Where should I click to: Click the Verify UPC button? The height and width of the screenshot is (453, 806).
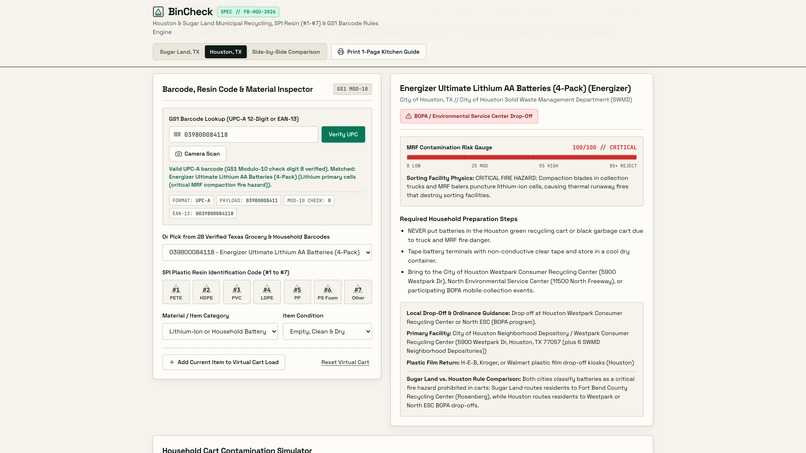tap(343, 135)
